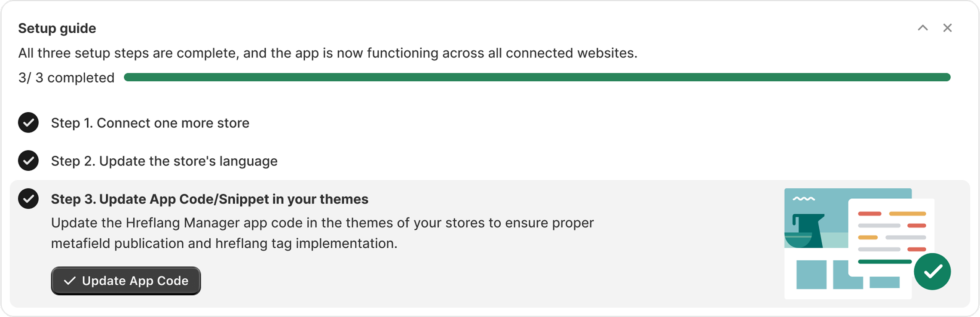Click the Step 1 Connect one more store link

pyautogui.click(x=150, y=123)
